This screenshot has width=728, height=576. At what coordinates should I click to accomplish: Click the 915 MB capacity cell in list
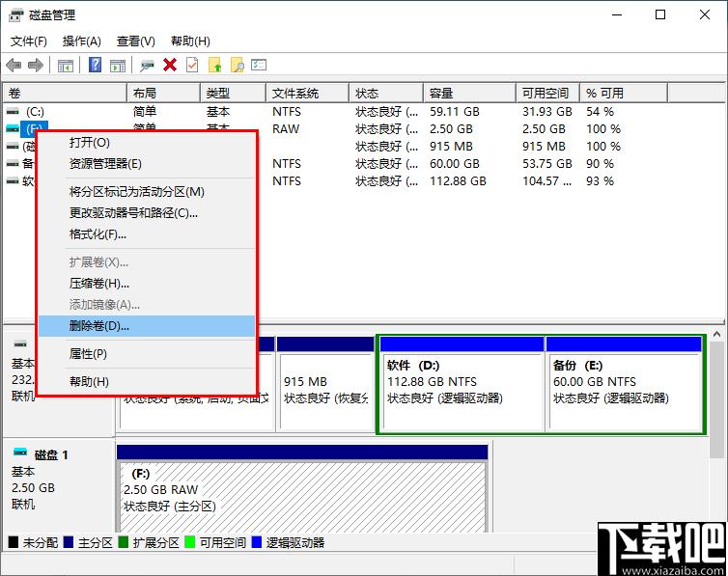(x=451, y=147)
